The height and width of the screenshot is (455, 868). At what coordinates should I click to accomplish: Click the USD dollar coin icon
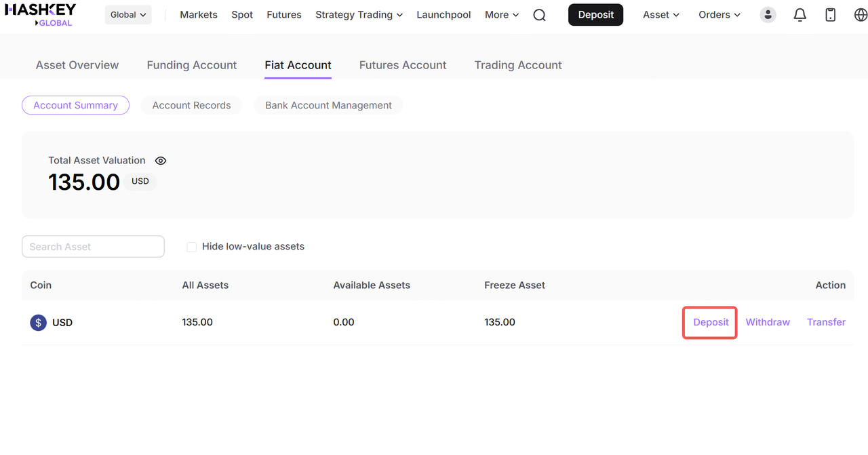pos(38,323)
